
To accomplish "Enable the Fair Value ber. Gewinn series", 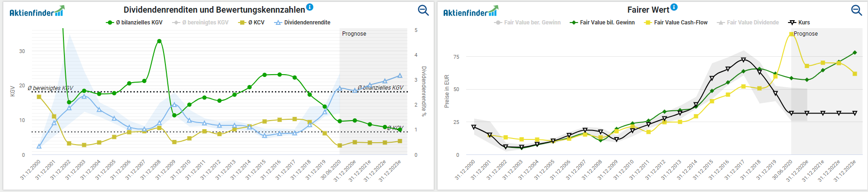I will coord(528,23).
